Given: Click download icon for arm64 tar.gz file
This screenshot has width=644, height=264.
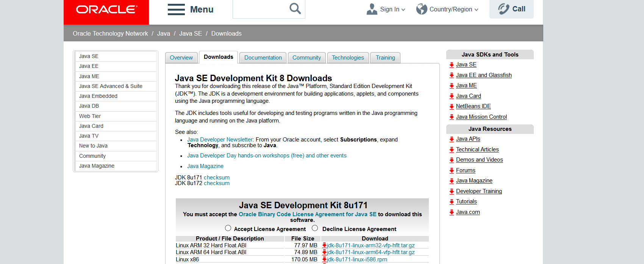Looking at the screenshot, I should 324,252.
